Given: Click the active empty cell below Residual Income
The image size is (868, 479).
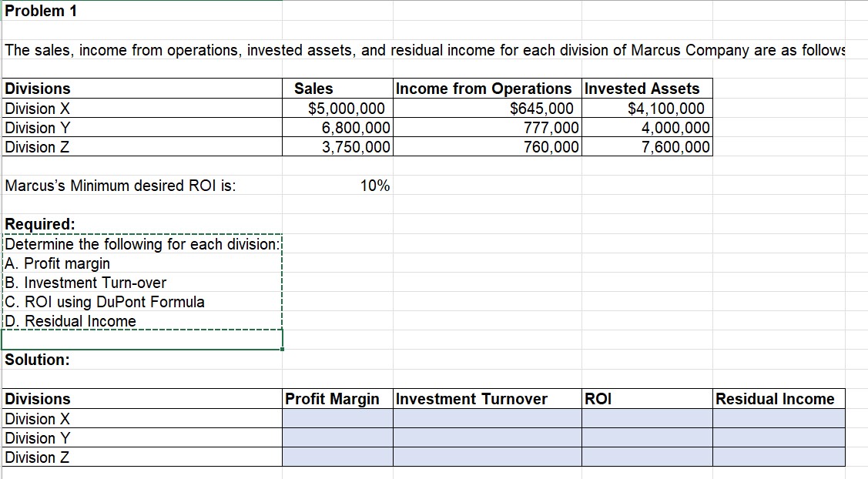Looking at the screenshot, I should 142,340.
